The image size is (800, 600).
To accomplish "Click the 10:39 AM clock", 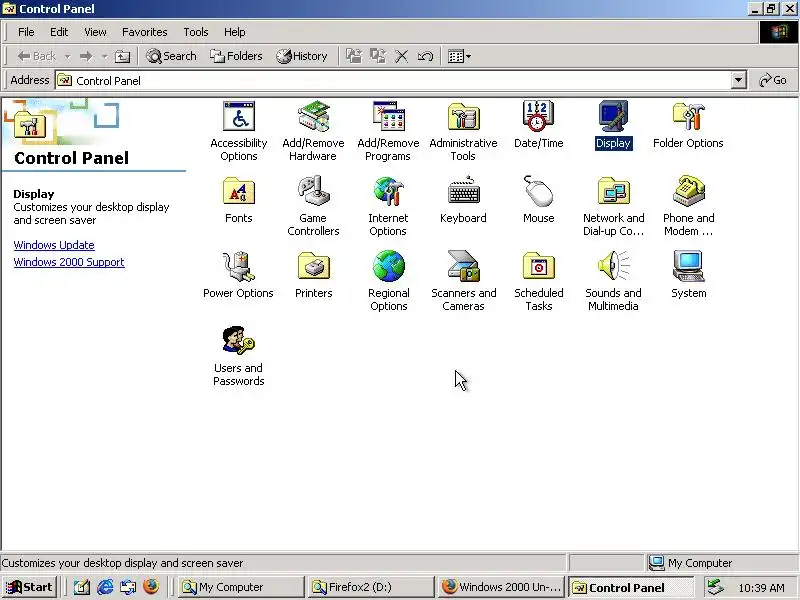I will tap(761, 588).
